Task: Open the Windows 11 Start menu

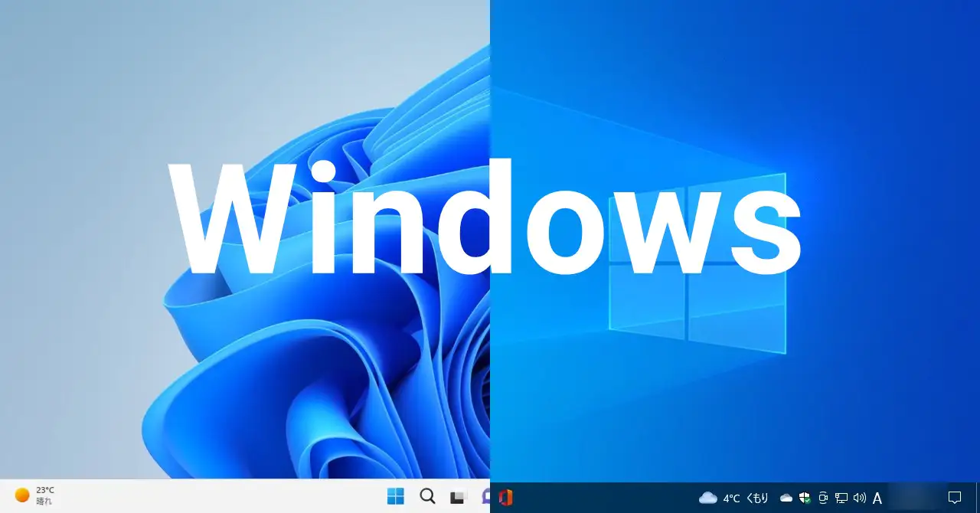Action: coord(396,496)
